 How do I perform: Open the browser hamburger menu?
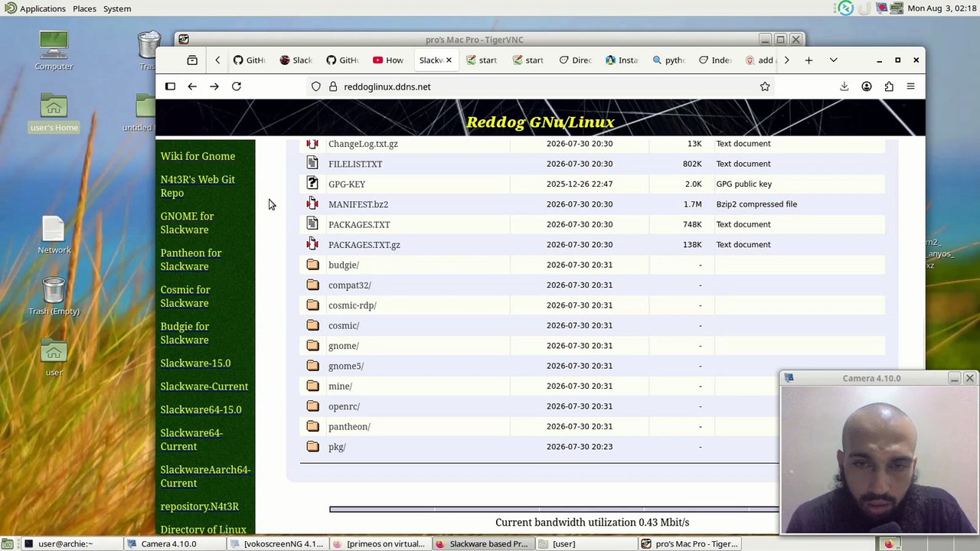pyautogui.click(x=911, y=86)
